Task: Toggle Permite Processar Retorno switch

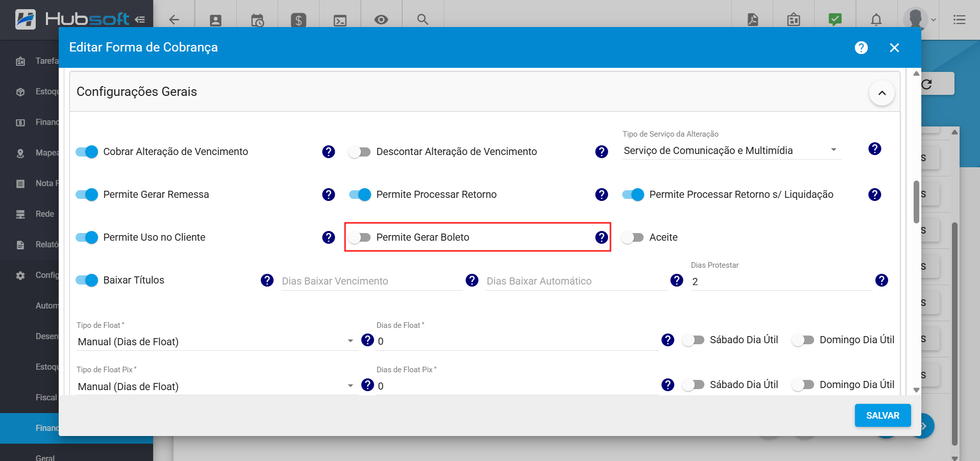Action: [360, 194]
